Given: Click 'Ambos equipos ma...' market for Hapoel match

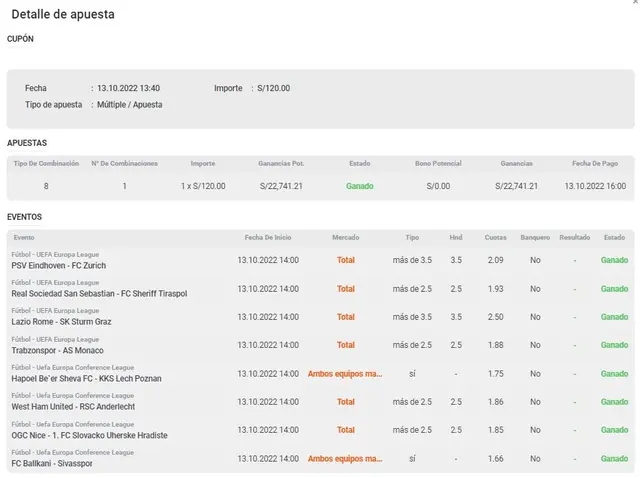Looking at the screenshot, I should (345, 374).
